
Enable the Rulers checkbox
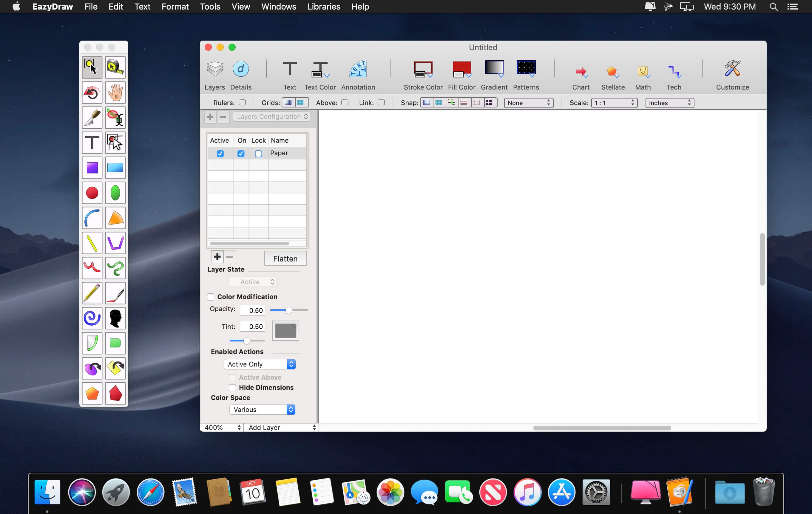coord(242,103)
